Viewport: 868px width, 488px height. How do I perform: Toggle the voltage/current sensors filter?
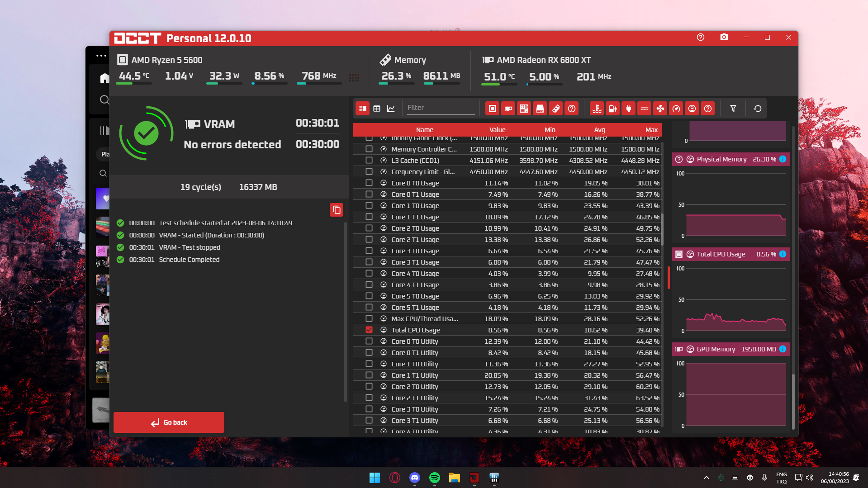click(644, 109)
